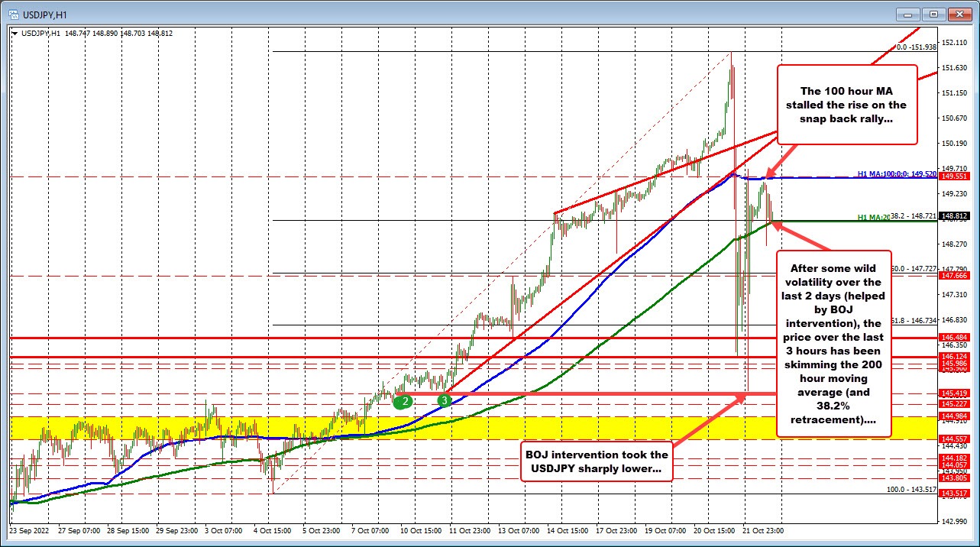980x547 pixels.
Task: Restore the USDJPY chart window size
Action: pyautogui.click(x=933, y=14)
